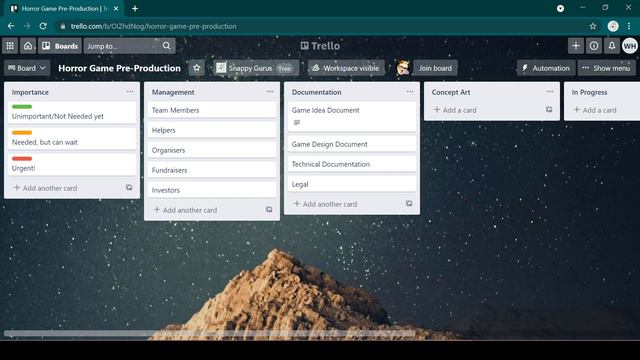Open the Boards menu button
The width and height of the screenshot is (640, 360).
pyautogui.click(x=60, y=46)
